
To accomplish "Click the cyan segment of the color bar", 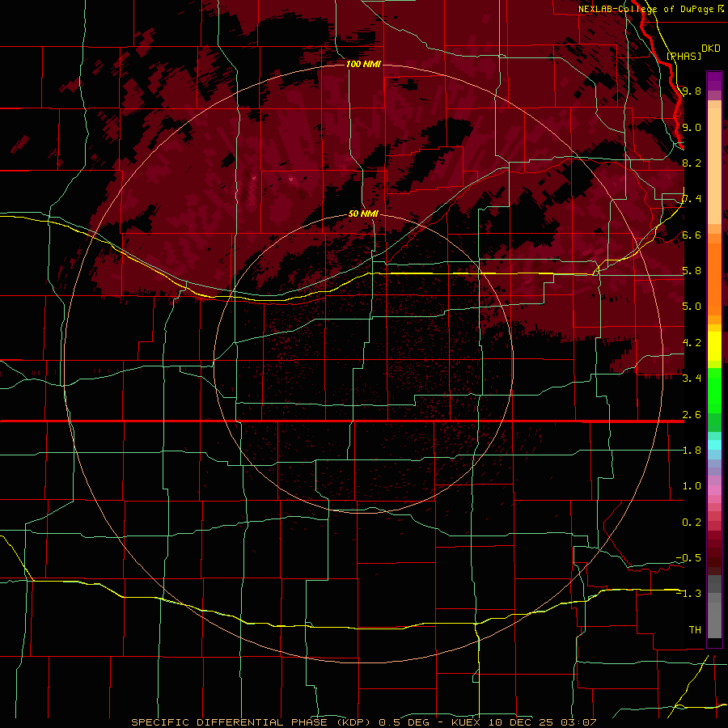I will click(x=714, y=445).
